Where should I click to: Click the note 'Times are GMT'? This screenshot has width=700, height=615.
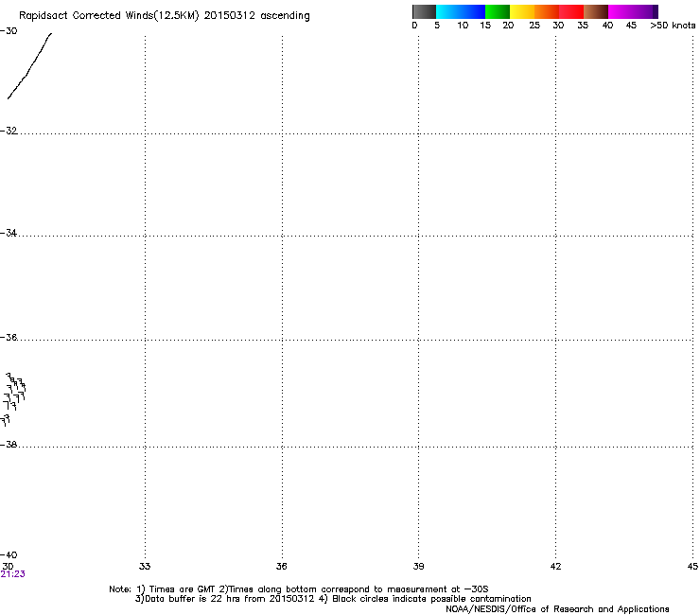click(x=182, y=589)
